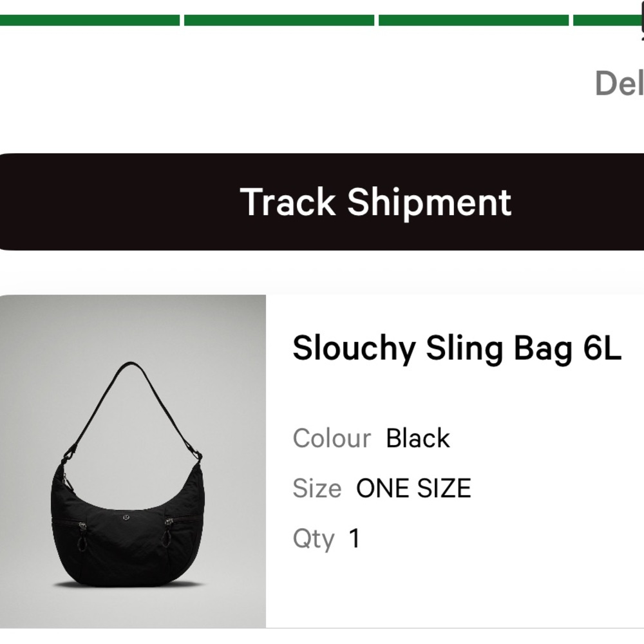Tap the Track Shipment button
This screenshot has height=644, width=644.
tap(322, 202)
